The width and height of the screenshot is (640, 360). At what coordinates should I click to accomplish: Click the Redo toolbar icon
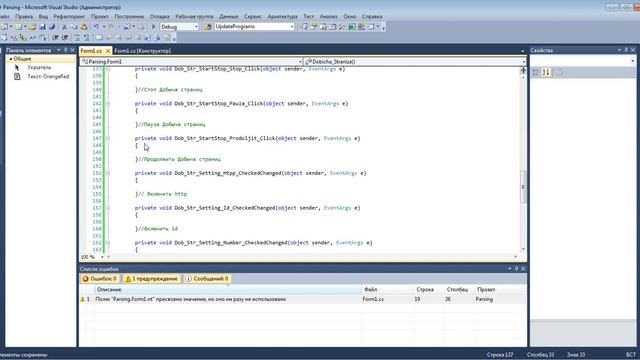[111, 27]
